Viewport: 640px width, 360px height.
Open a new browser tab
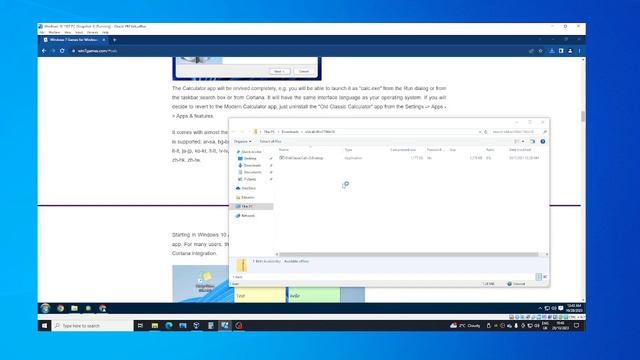click(115, 40)
